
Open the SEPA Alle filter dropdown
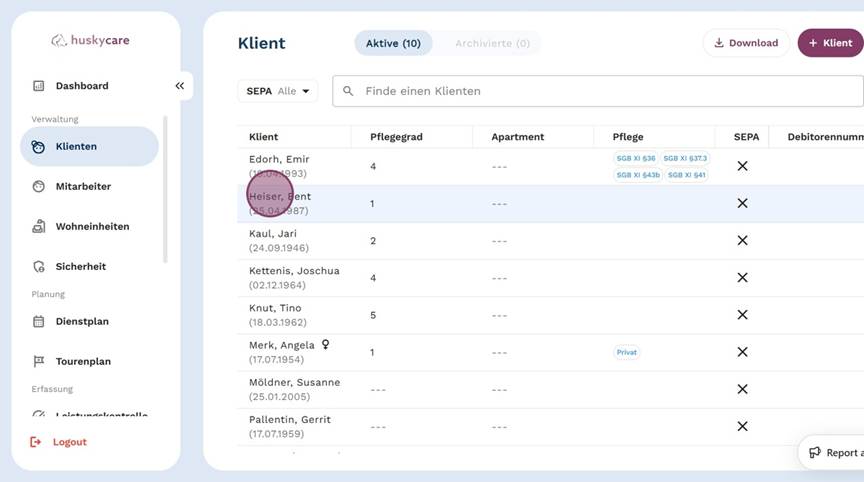coord(277,91)
